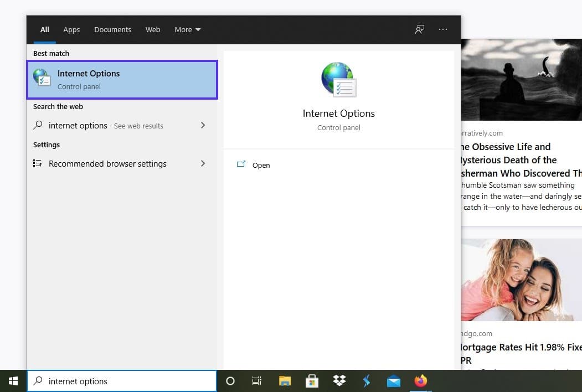This screenshot has width=582, height=392.
Task: Expand the More filter dropdown
Action: pos(187,29)
